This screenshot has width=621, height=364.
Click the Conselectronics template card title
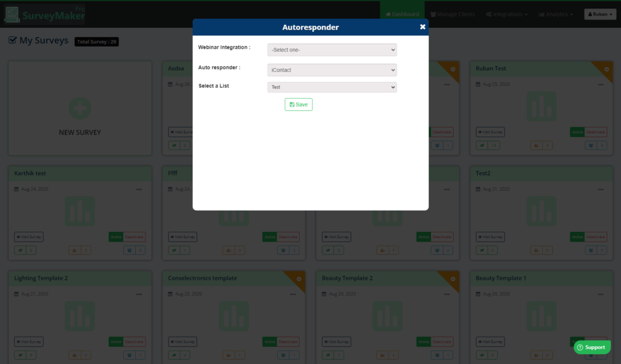(203, 278)
